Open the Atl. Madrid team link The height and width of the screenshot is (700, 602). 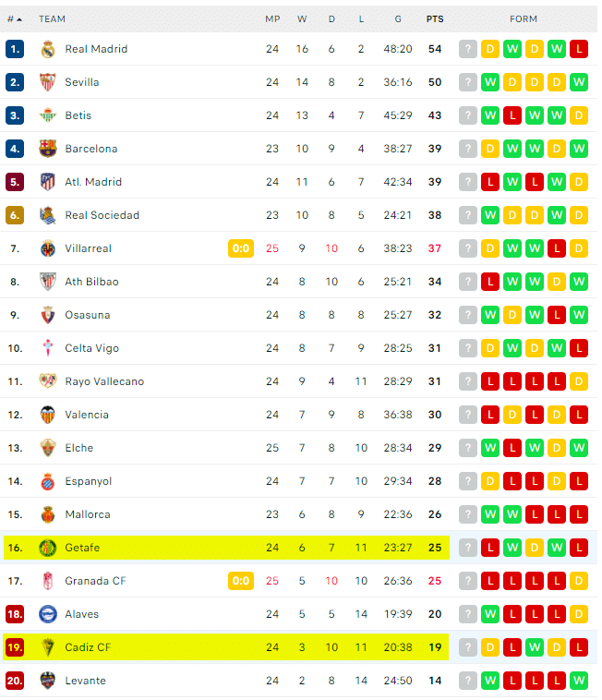[93, 182]
